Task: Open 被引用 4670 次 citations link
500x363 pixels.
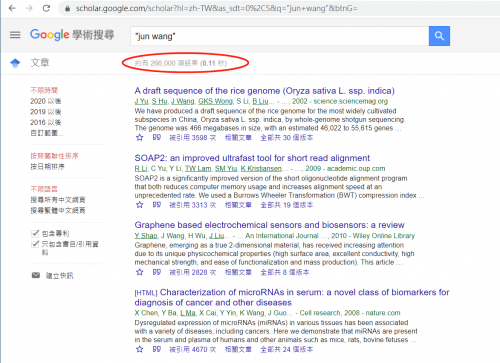Action: click(193, 349)
